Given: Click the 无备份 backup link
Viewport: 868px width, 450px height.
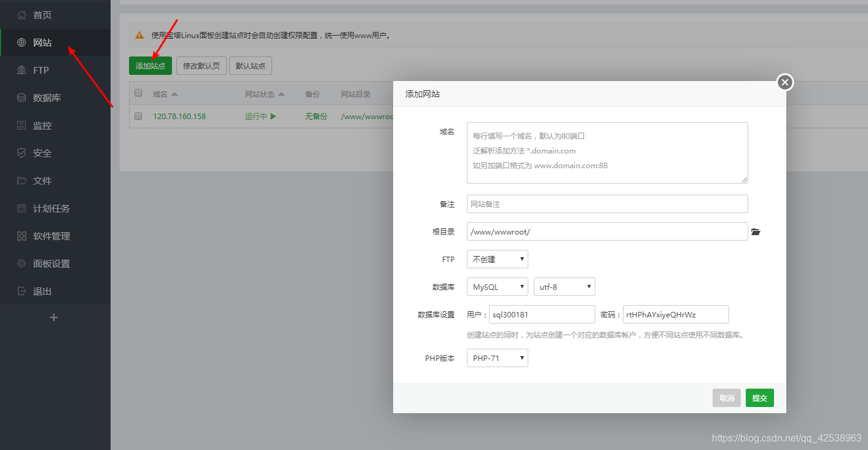Looking at the screenshot, I should click(316, 116).
